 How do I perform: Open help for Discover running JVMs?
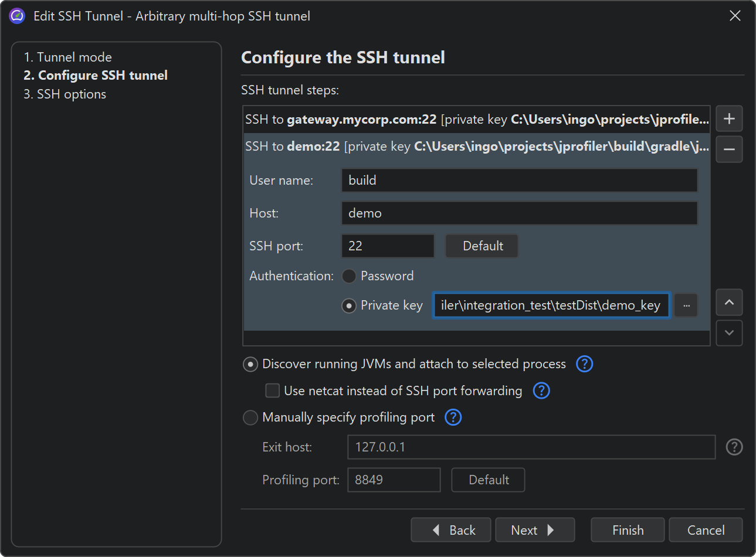[584, 364]
